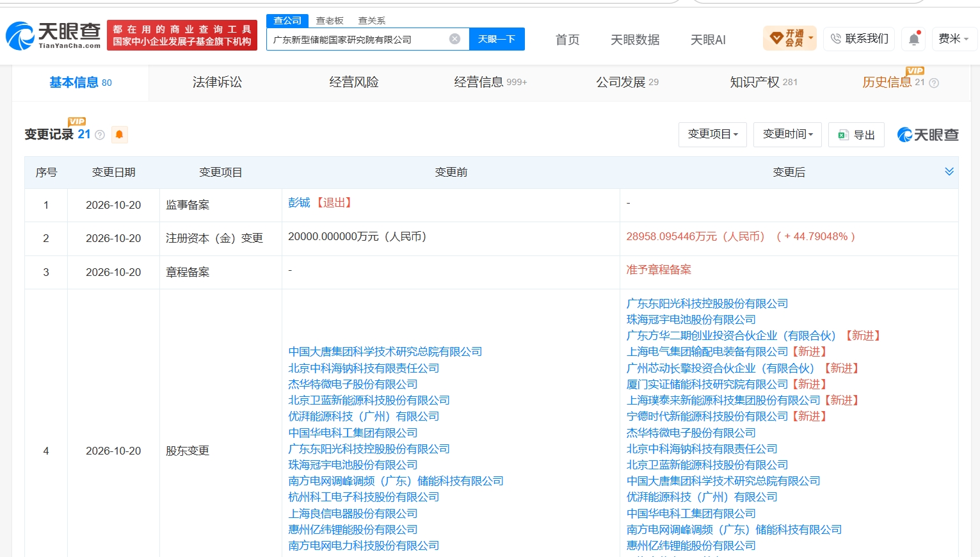
Task: Click the help icon beside 历史信息
Action: click(934, 83)
